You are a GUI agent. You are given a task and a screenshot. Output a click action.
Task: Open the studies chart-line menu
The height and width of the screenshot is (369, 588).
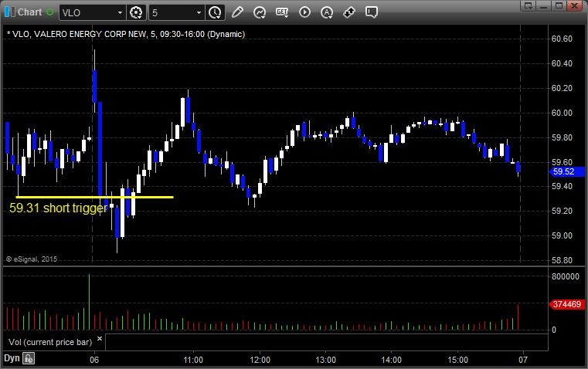pos(259,12)
